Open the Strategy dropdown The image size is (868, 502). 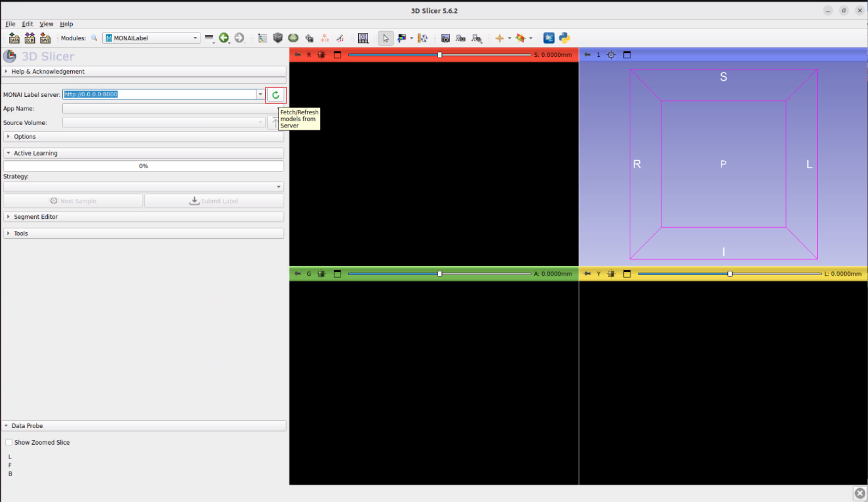click(x=143, y=187)
